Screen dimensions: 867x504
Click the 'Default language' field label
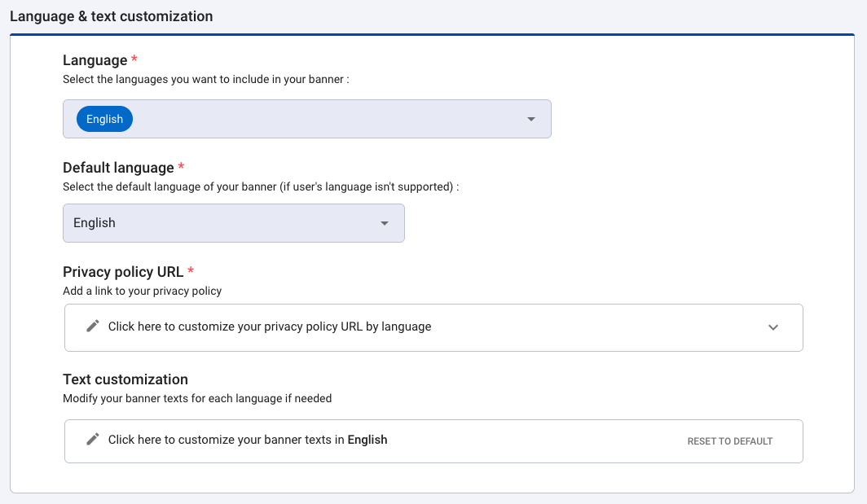pos(118,168)
